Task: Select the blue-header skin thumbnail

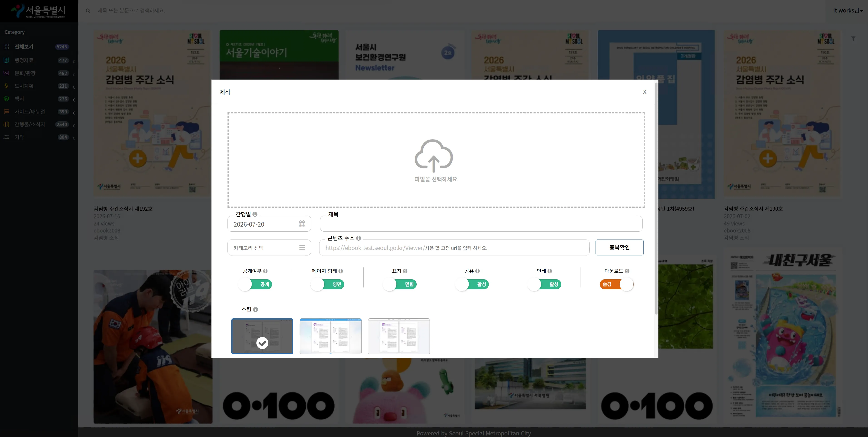Action: 331,336
